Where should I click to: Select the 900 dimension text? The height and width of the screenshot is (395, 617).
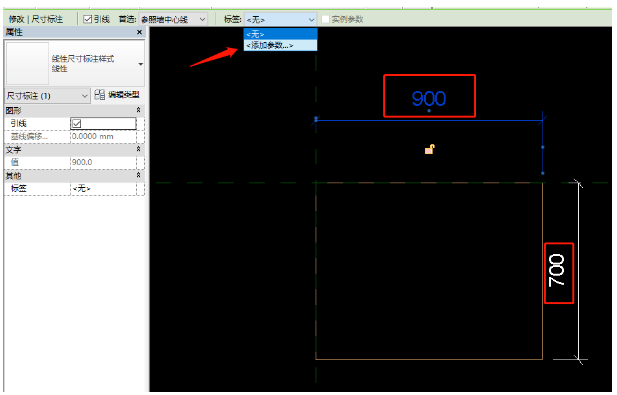(x=429, y=98)
